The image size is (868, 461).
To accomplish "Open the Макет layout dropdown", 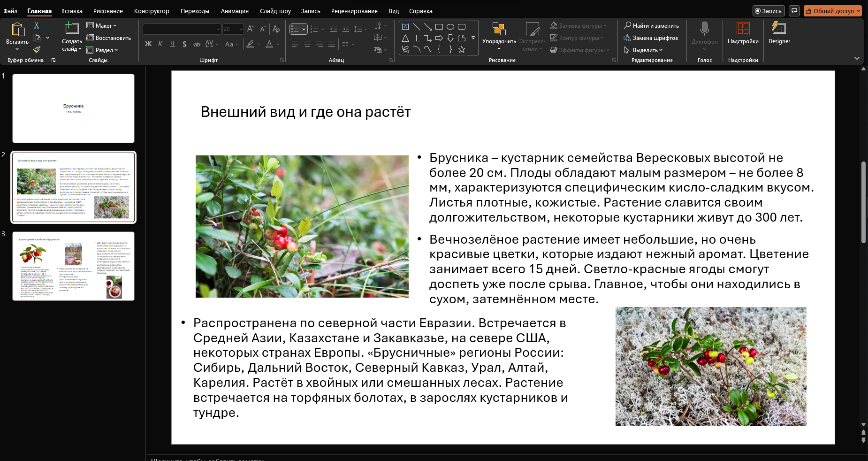I will [x=101, y=25].
